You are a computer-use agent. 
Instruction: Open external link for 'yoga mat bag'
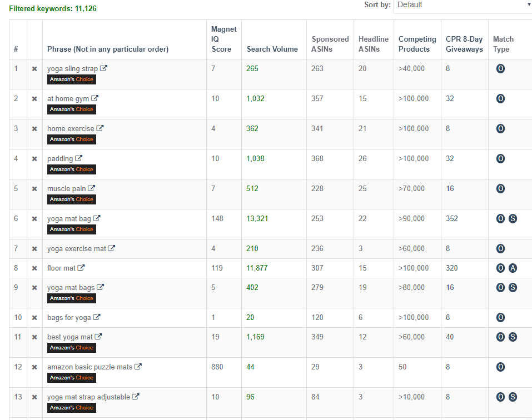97,218
